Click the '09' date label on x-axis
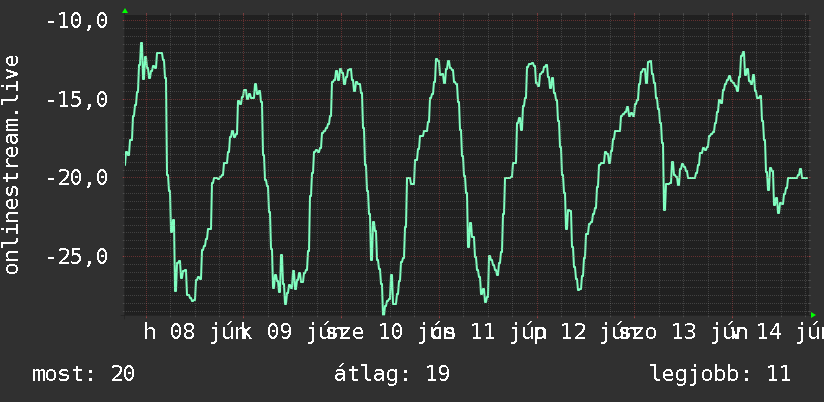The image size is (824, 402). (280, 333)
